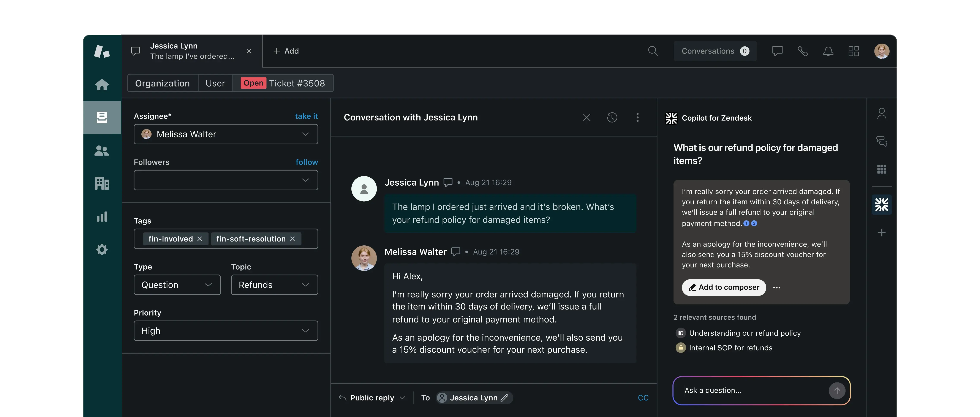Open the Copilot icon in right rail
980x417 pixels.
tap(882, 205)
